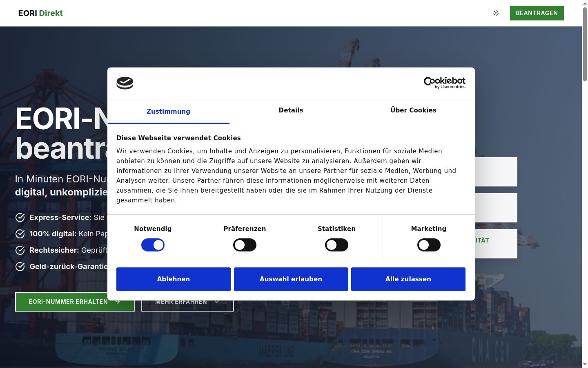
Task: Click the EORI Direkt logo
Action: 40,13
